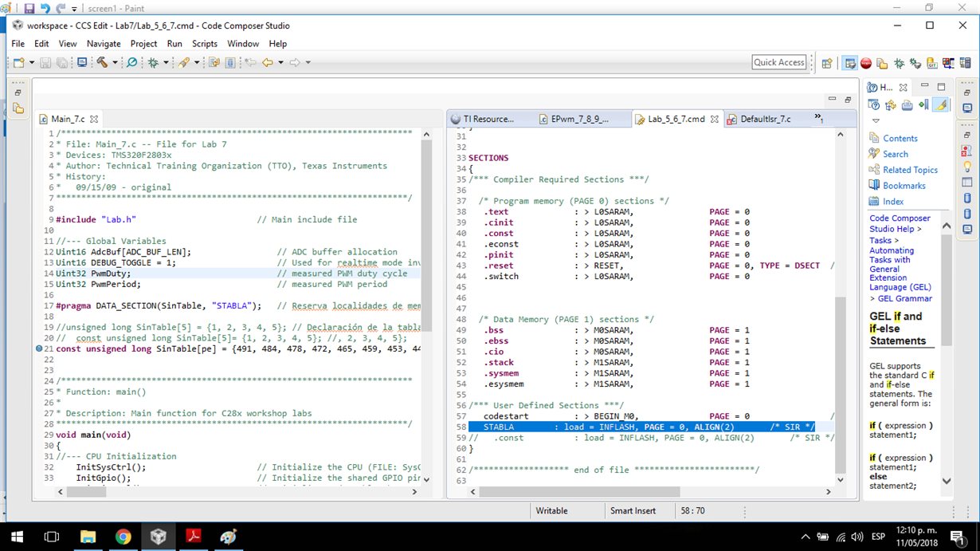Switch to the CCS Edit perspective button
This screenshot has height=551, width=980.
(849, 63)
